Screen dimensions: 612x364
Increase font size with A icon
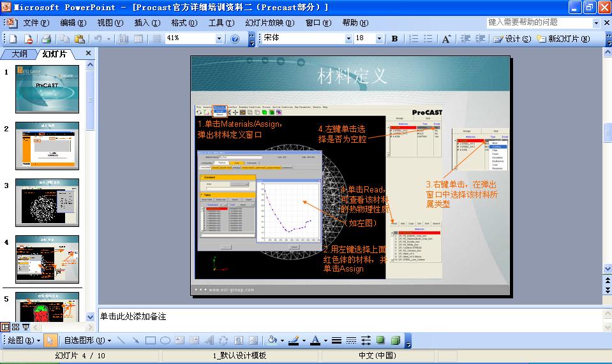447,39
